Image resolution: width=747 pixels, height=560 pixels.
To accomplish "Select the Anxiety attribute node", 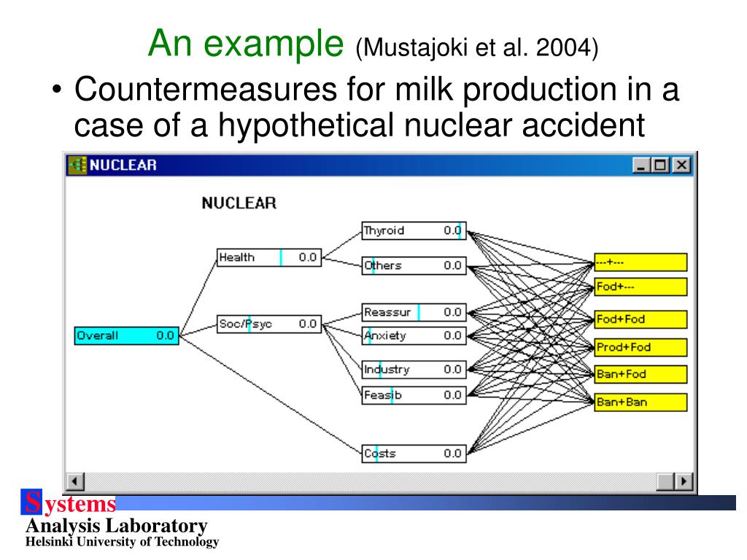I will click(414, 335).
